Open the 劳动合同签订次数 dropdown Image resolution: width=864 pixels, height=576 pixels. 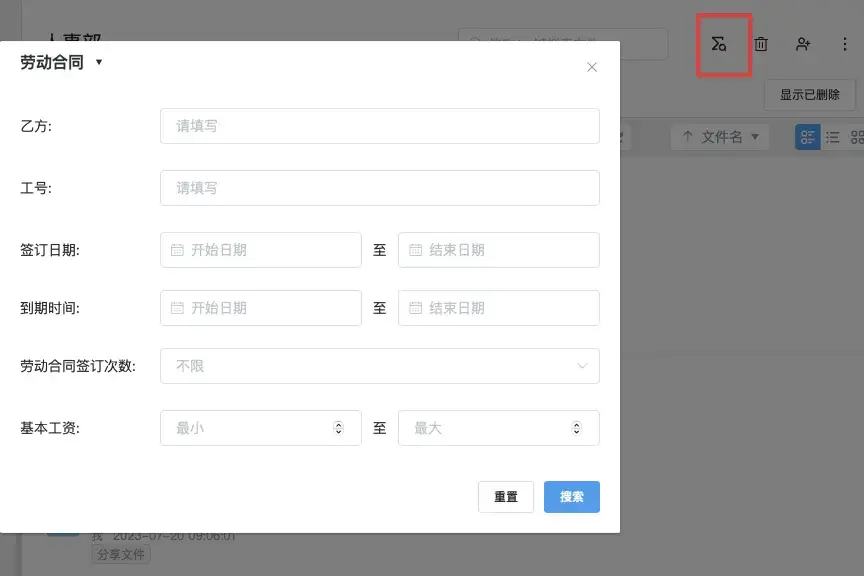380,366
